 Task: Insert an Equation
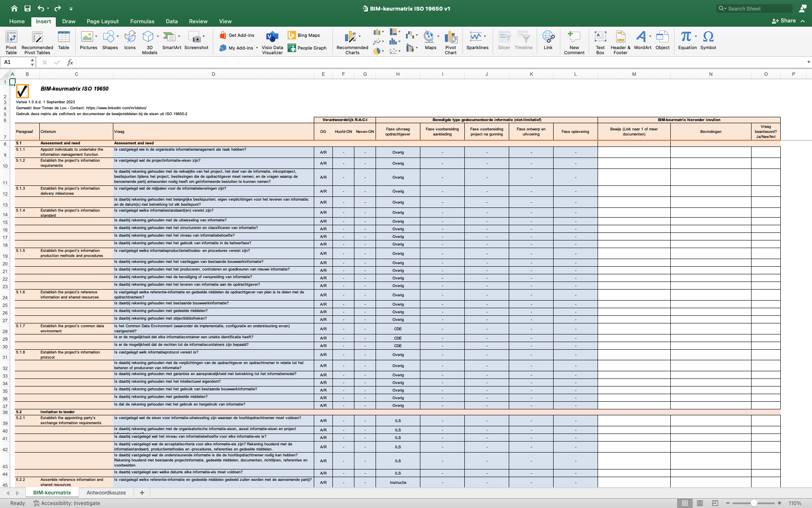[x=687, y=40]
